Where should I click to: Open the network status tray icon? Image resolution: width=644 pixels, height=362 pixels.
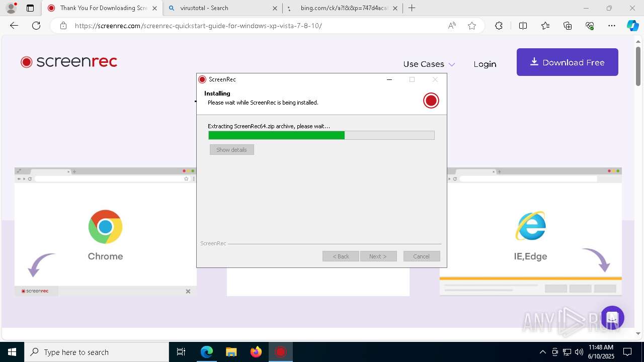pyautogui.click(x=567, y=352)
